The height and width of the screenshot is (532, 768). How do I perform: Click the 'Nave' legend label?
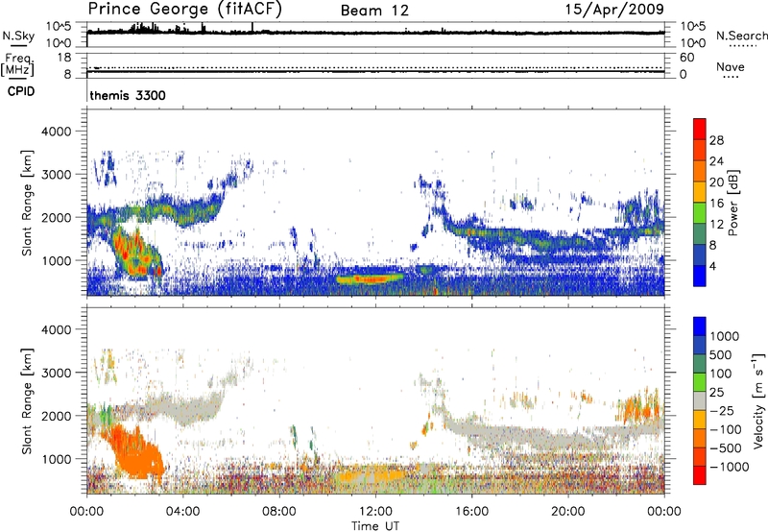[x=731, y=66]
